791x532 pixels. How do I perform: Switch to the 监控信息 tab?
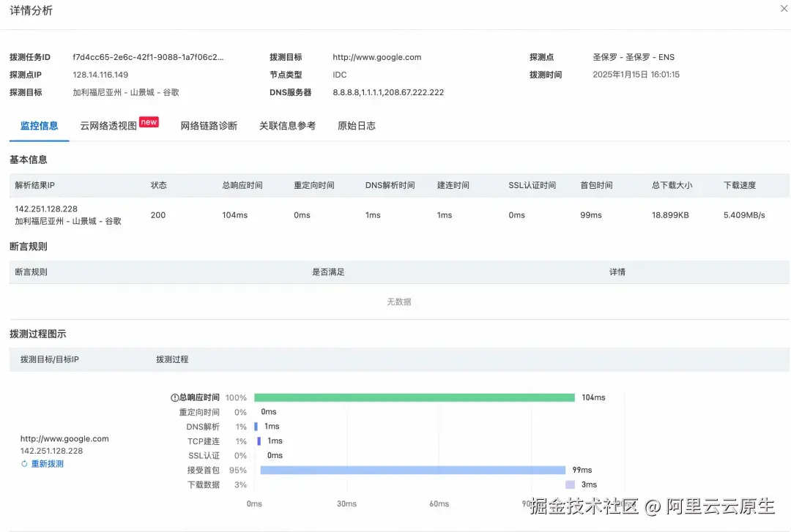[x=40, y=126]
